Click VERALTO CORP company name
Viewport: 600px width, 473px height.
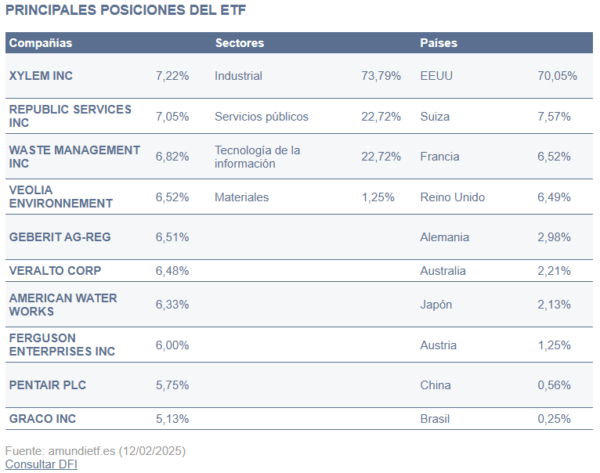tap(55, 270)
